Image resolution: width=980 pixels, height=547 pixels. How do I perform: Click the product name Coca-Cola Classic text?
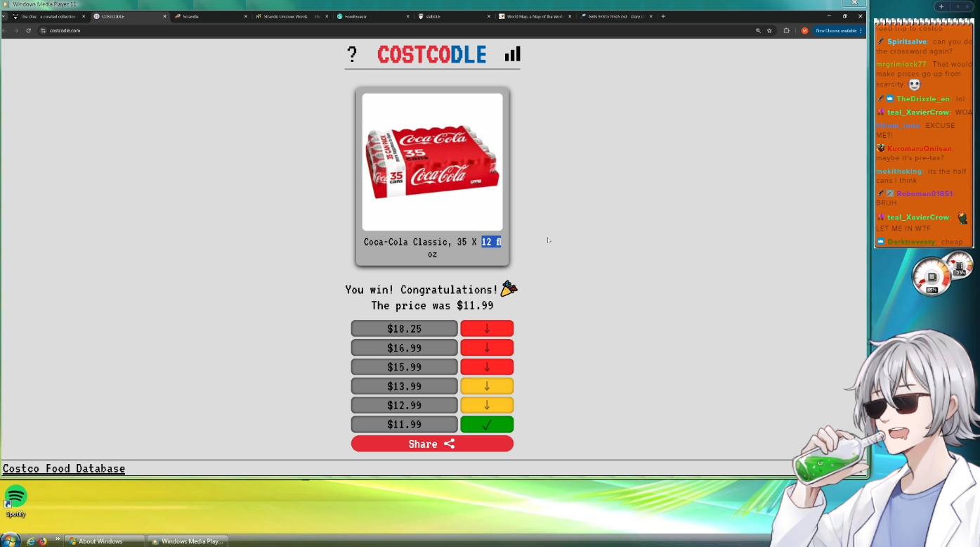tap(432, 247)
